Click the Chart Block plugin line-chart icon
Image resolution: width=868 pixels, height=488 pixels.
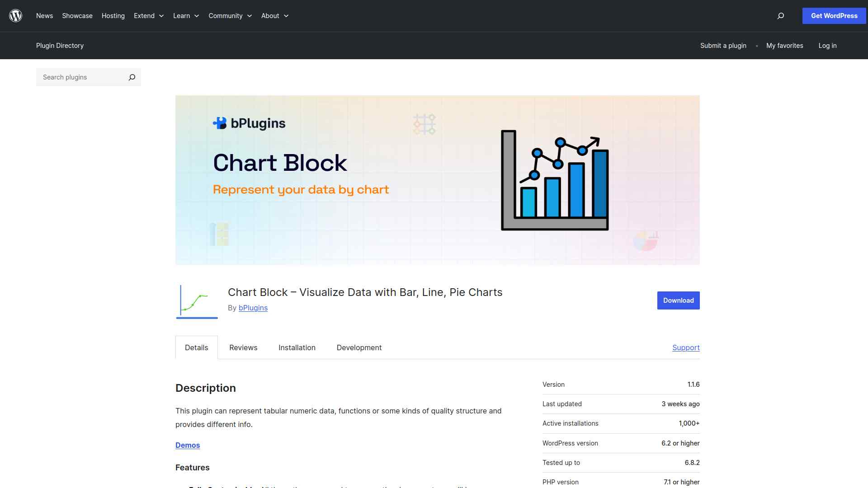[x=197, y=301]
